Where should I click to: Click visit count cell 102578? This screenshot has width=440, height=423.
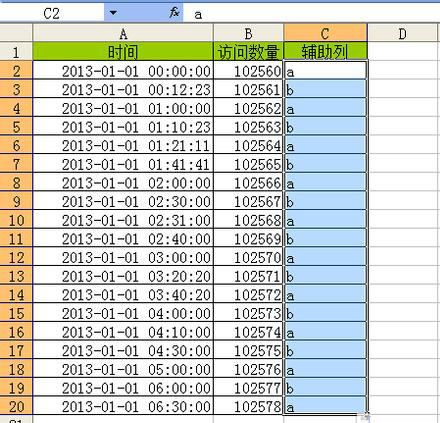coord(248,406)
